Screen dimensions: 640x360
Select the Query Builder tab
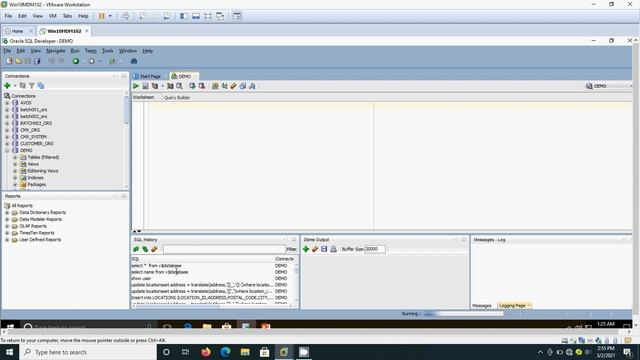(x=177, y=98)
